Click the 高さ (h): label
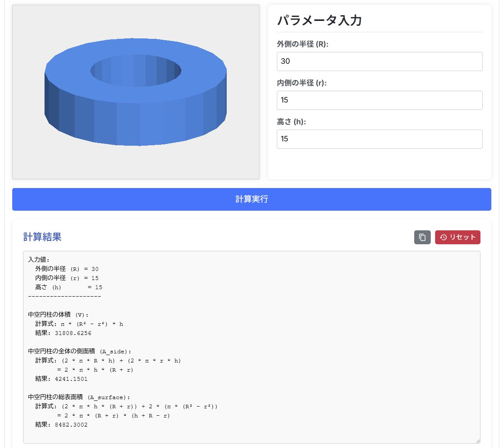Viewport: 504px width, 448px height. [x=291, y=122]
